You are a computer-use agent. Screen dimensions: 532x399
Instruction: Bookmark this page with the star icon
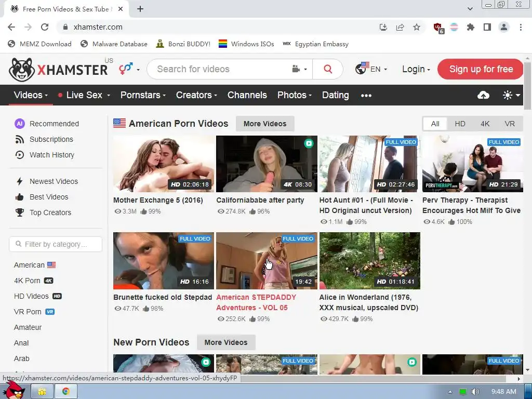tap(417, 27)
